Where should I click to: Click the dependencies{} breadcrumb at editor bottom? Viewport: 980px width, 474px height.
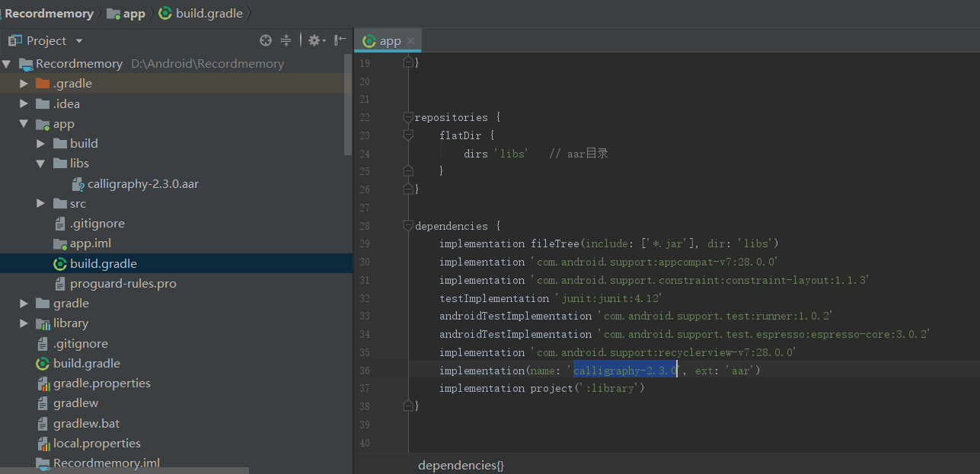click(x=461, y=465)
